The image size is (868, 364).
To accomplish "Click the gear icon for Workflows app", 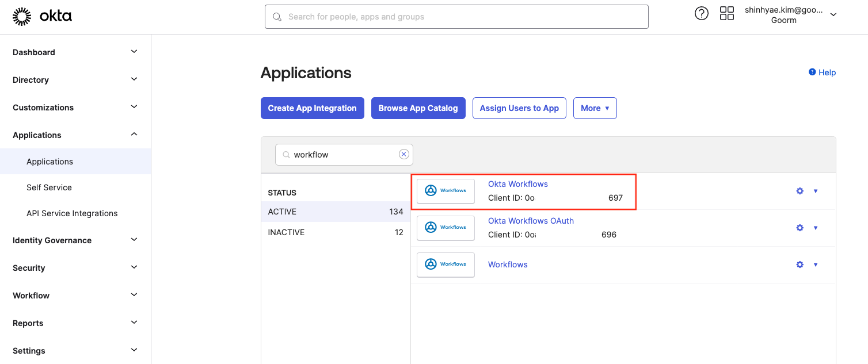I will [800, 265].
